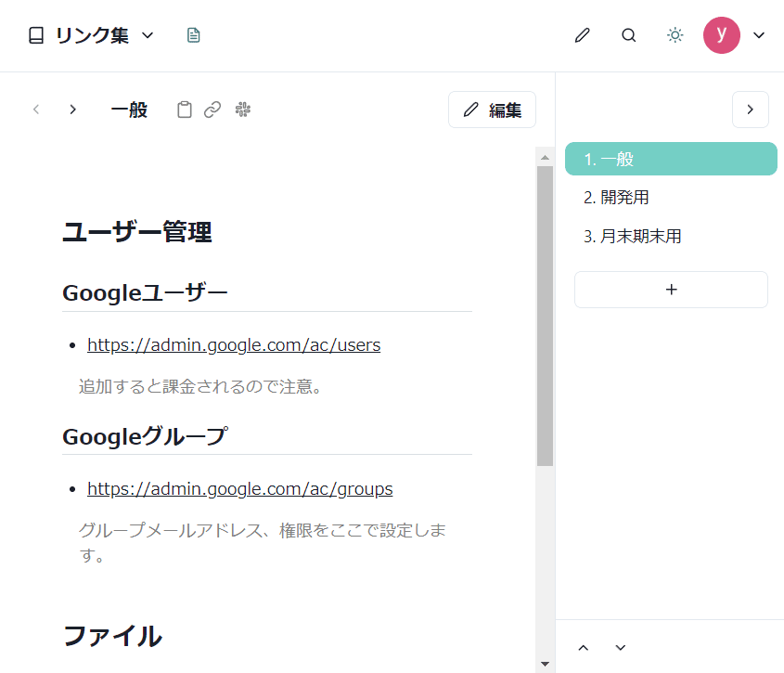Image resolution: width=784 pixels, height=673 pixels.
Task: Click the document page icon in header
Action: click(193, 35)
